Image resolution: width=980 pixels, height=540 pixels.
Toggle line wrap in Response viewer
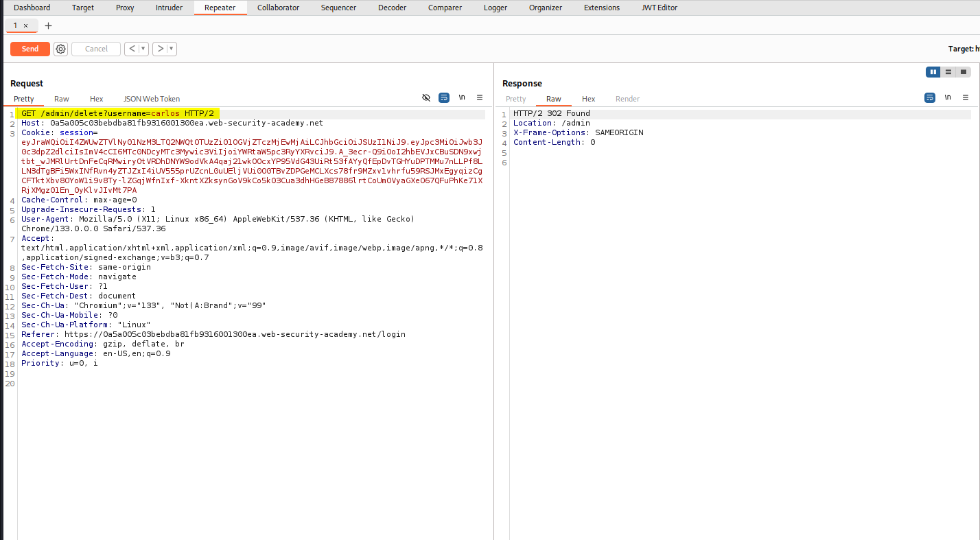coord(930,98)
